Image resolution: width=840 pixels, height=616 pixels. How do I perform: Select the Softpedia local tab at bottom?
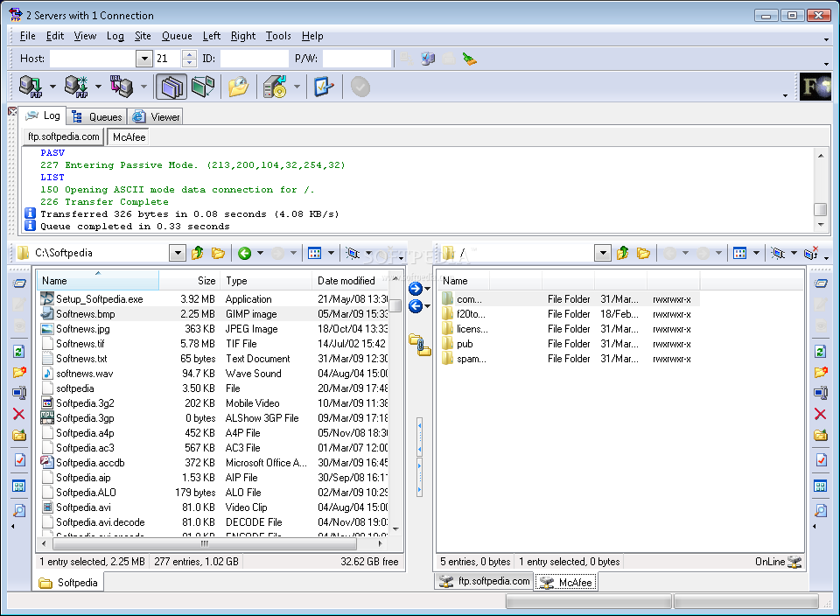pyautogui.click(x=68, y=582)
